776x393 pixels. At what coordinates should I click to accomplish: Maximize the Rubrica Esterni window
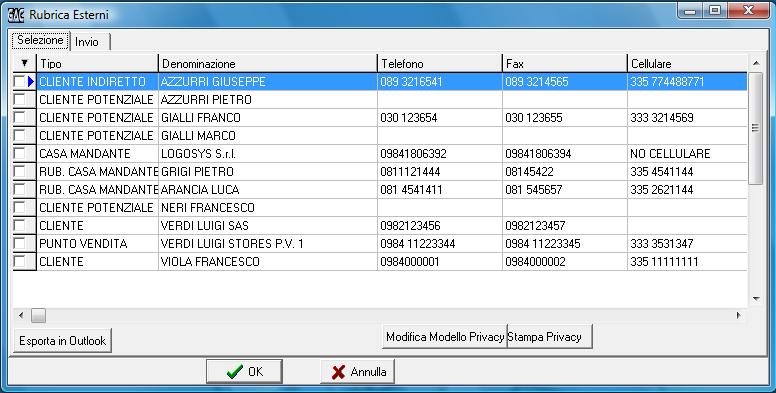(715, 11)
